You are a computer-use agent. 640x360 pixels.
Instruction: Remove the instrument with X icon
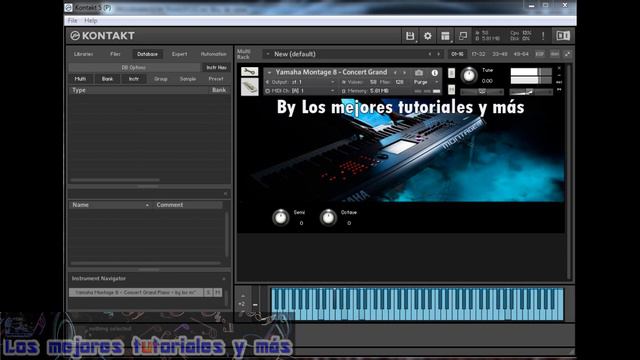pos(559,68)
